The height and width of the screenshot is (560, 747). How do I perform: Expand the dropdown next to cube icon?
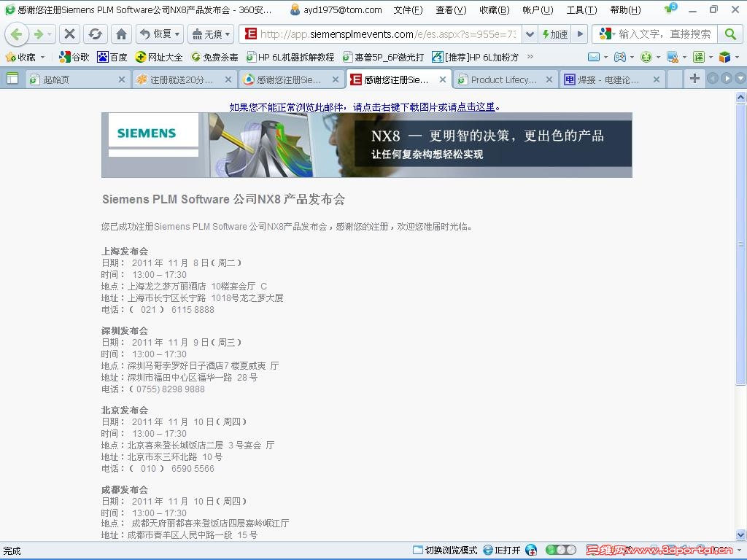click(x=737, y=57)
